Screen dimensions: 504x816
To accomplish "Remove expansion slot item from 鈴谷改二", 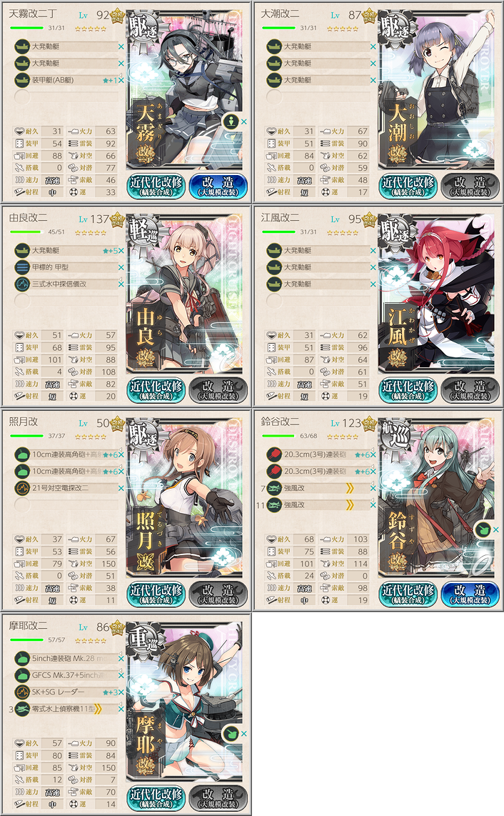I will pyautogui.click(x=495, y=529).
